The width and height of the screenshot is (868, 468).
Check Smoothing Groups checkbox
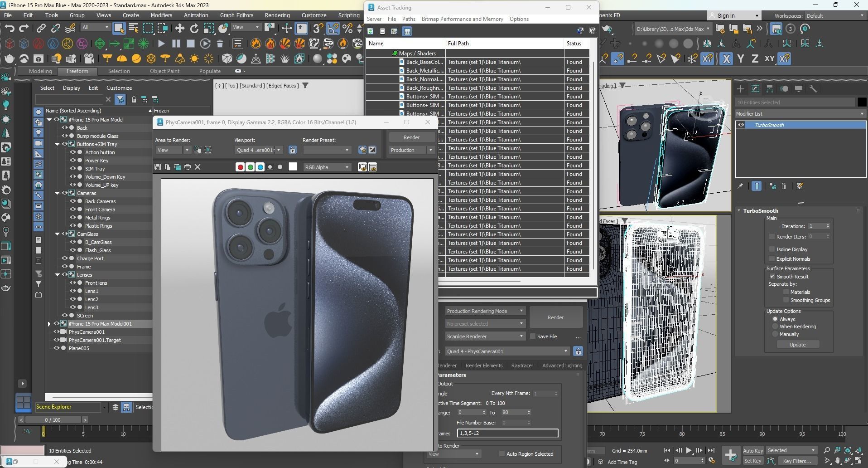tap(786, 300)
